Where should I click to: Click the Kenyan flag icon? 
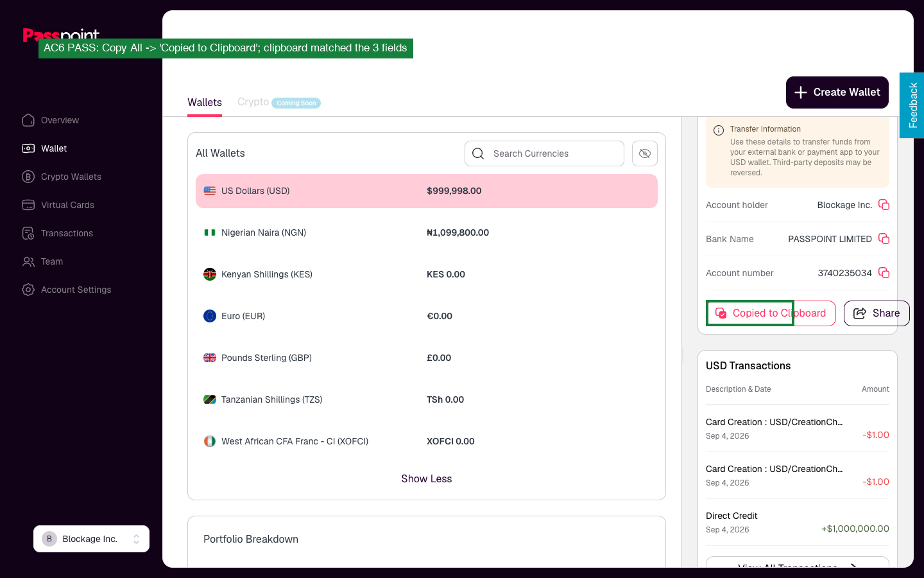click(x=210, y=274)
